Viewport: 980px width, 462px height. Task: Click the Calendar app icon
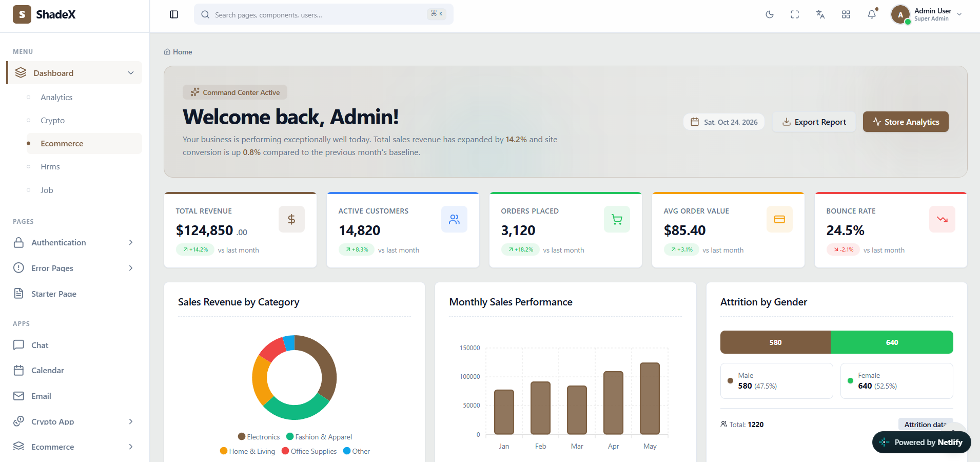pos(19,370)
